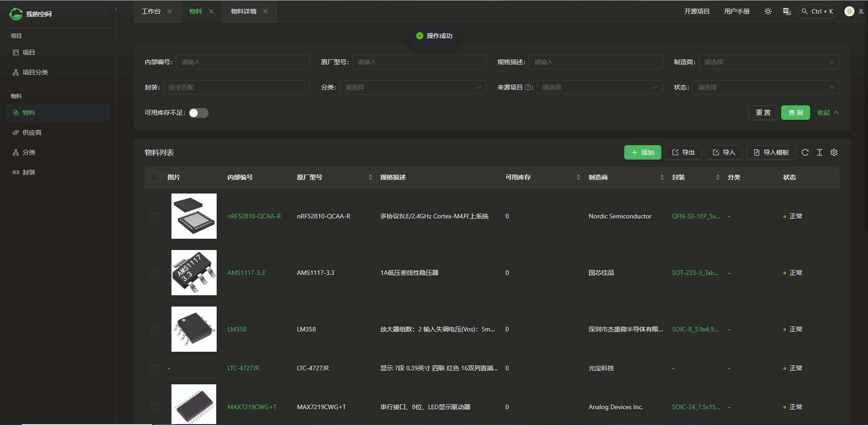Open the 状态 filter dropdown
The width and height of the screenshot is (868, 425).
coord(765,87)
